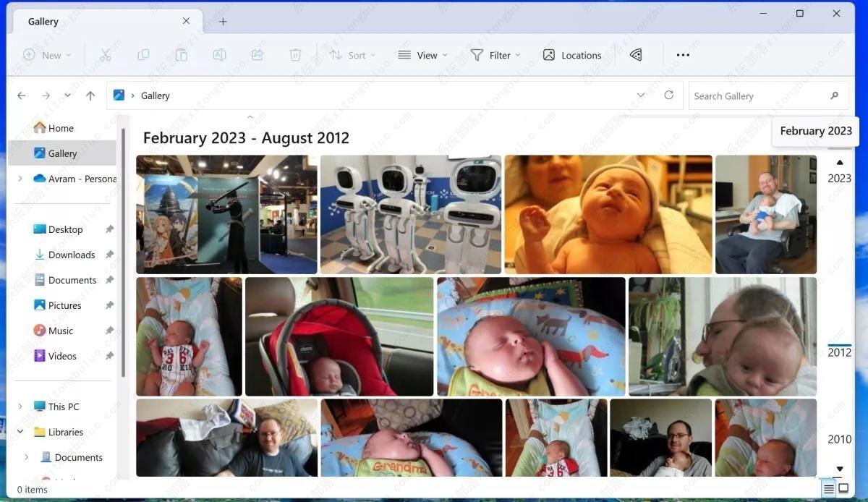Image resolution: width=868 pixels, height=502 pixels.
Task: Click the Share icon in toolbar
Action: (257, 55)
